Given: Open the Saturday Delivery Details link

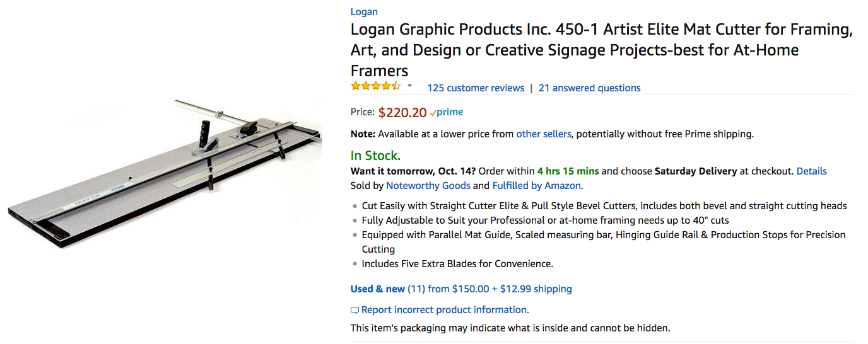Looking at the screenshot, I should point(811,171).
